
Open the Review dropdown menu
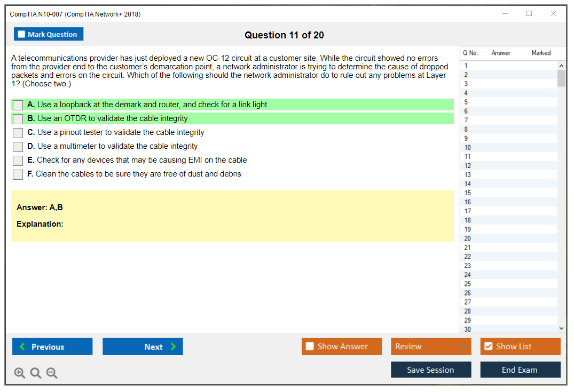click(430, 347)
